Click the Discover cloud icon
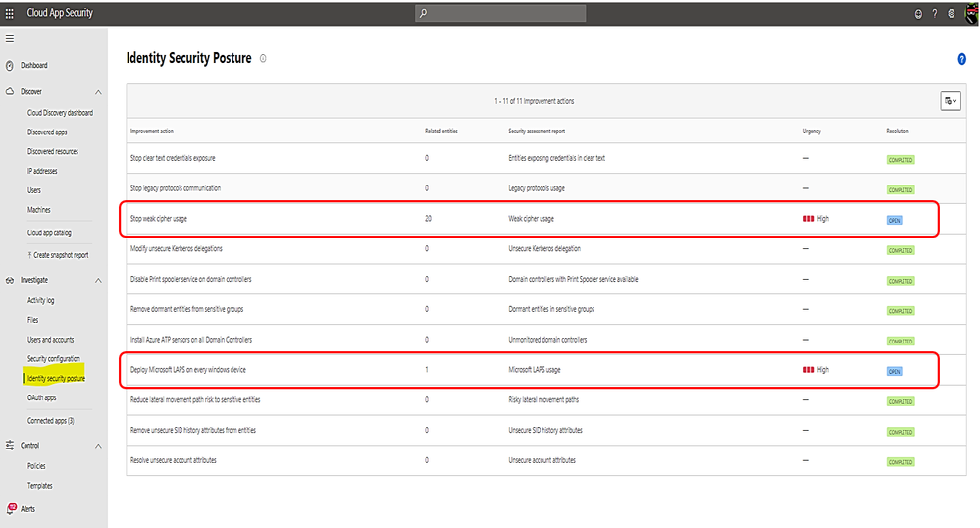Image resolution: width=980 pixels, height=528 pixels. click(10, 91)
